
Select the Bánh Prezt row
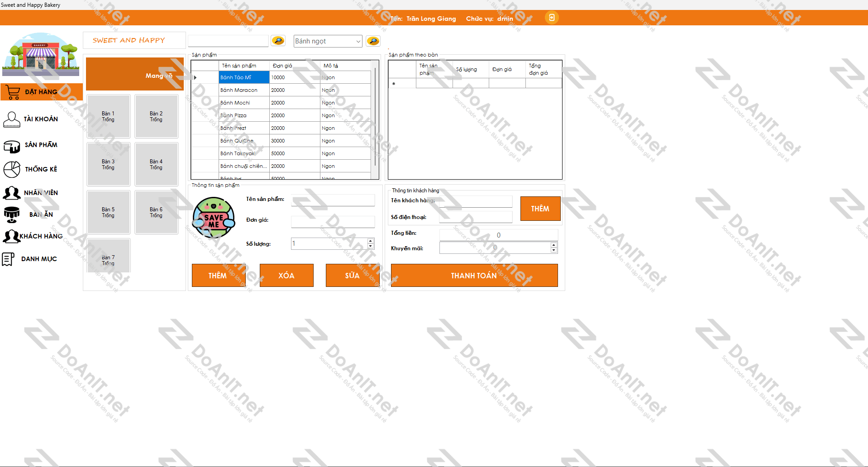[x=281, y=128]
